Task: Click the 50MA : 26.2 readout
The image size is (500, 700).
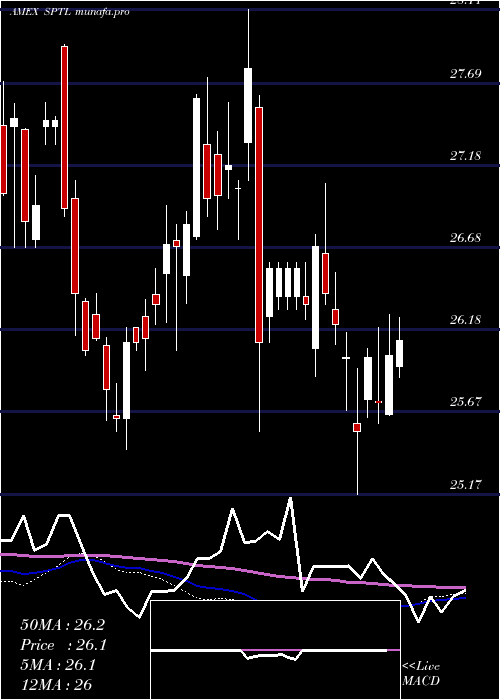Action: (x=63, y=625)
